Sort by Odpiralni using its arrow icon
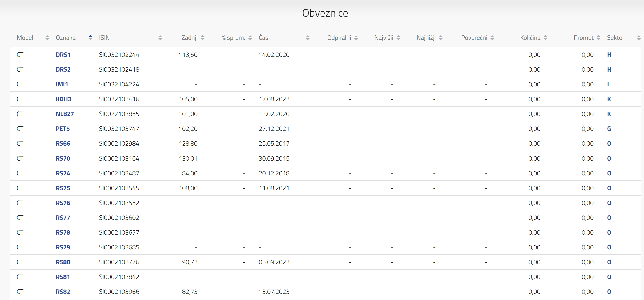Image resolution: width=644 pixels, height=300 pixels. point(356,38)
